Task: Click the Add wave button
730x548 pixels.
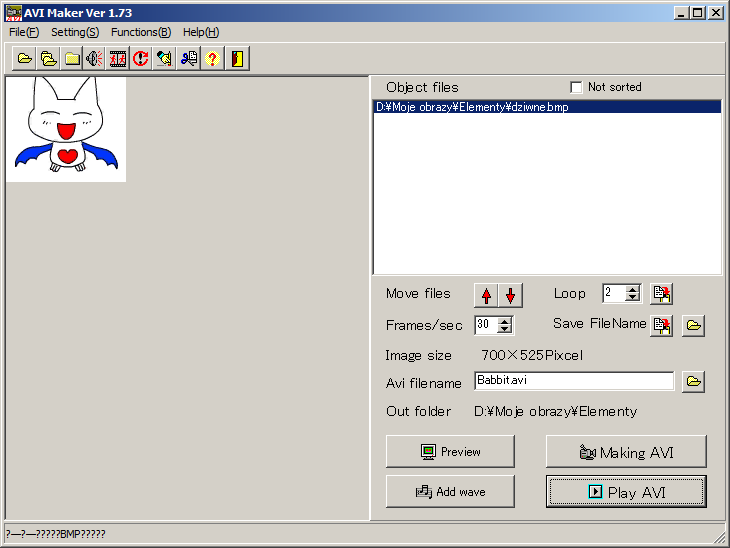Action: (x=450, y=492)
